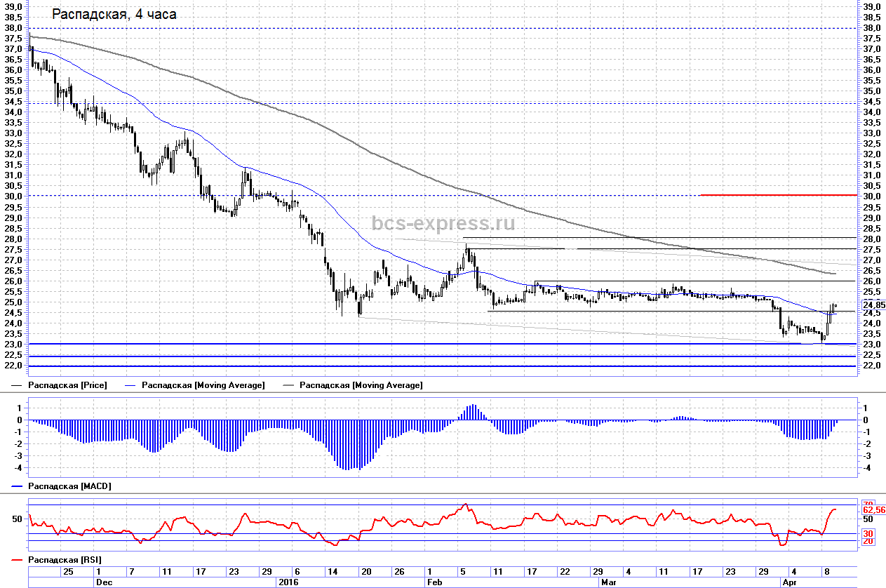Viewport: 886px width, 588px height.
Task: Click the '14' date label on time axis
Action: 334,571
